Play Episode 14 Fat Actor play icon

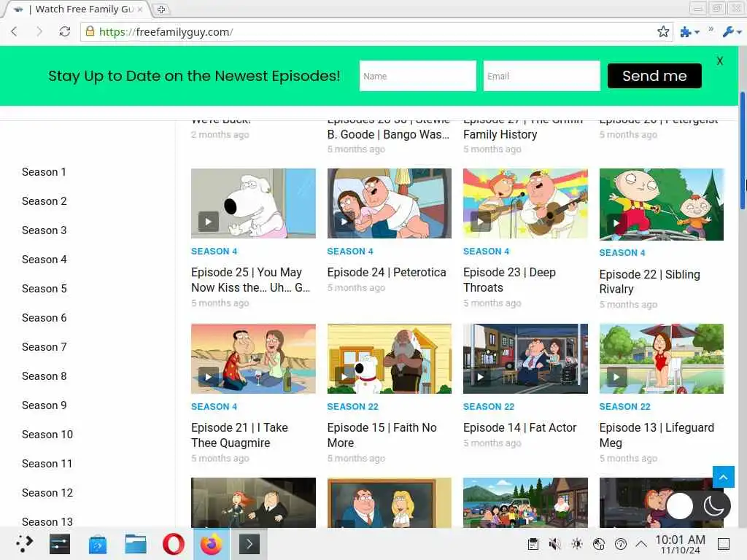[480, 377]
